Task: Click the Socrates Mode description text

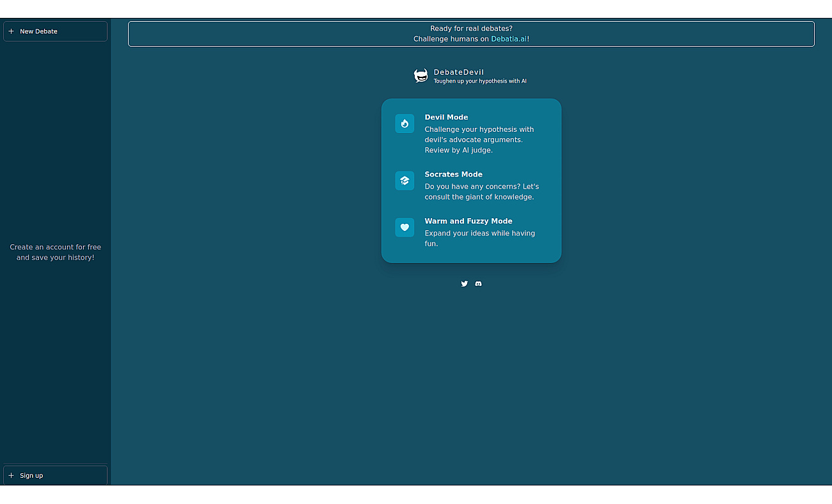Action: coord(482,192)
